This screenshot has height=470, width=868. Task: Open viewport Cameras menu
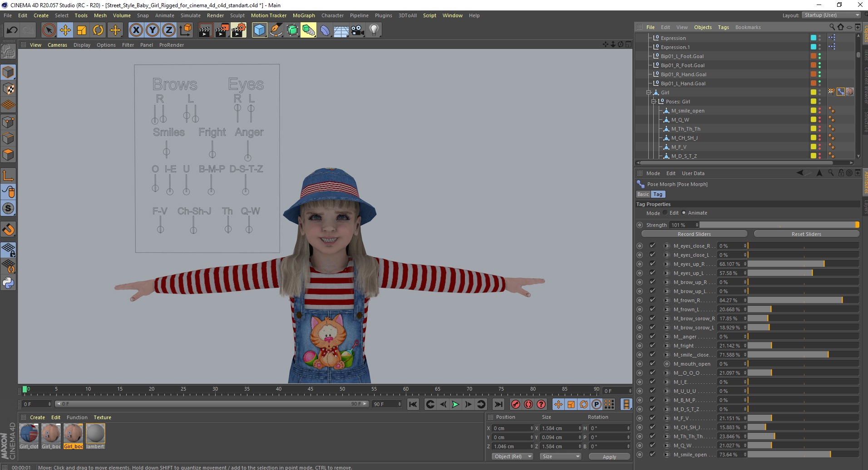57,45
